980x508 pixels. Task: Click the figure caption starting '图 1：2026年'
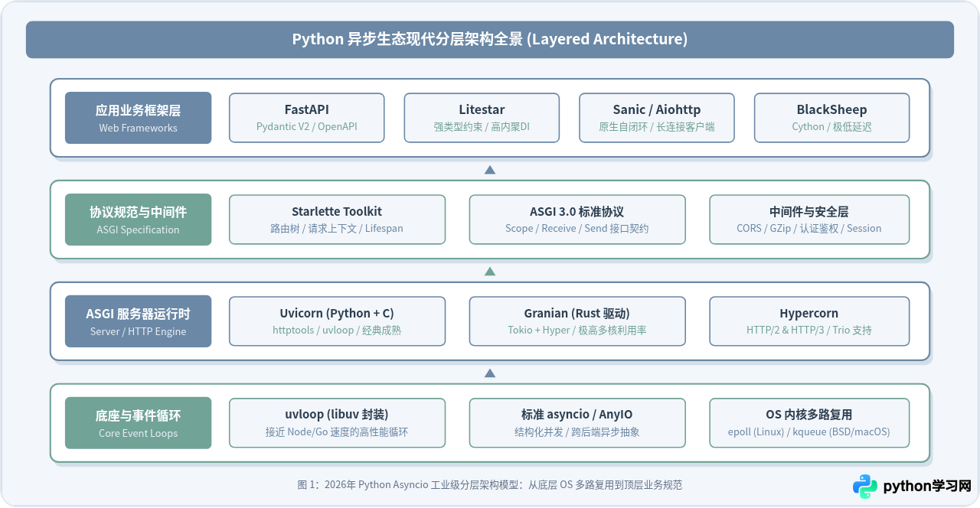[x=490, y=484]
